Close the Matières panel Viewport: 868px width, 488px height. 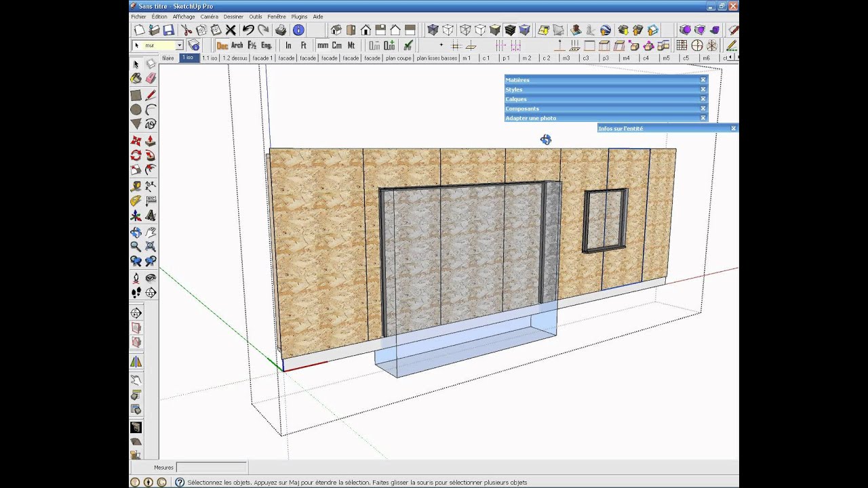pos(703,80)
